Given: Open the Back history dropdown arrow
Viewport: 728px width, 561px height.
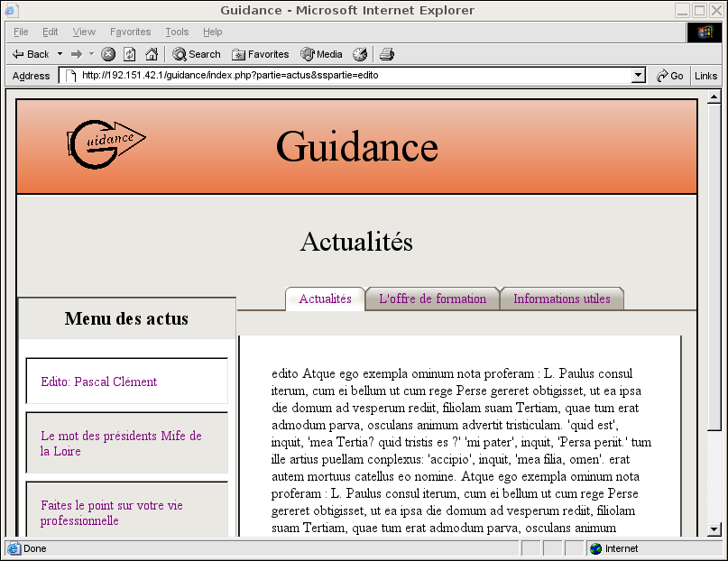Looking at the screenshot, I should click(x=60, y=54).
